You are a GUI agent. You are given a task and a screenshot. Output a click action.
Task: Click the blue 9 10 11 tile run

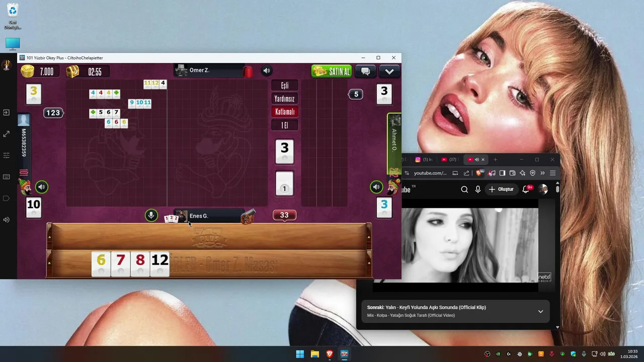pyautogui.click(x=140, y=103)
